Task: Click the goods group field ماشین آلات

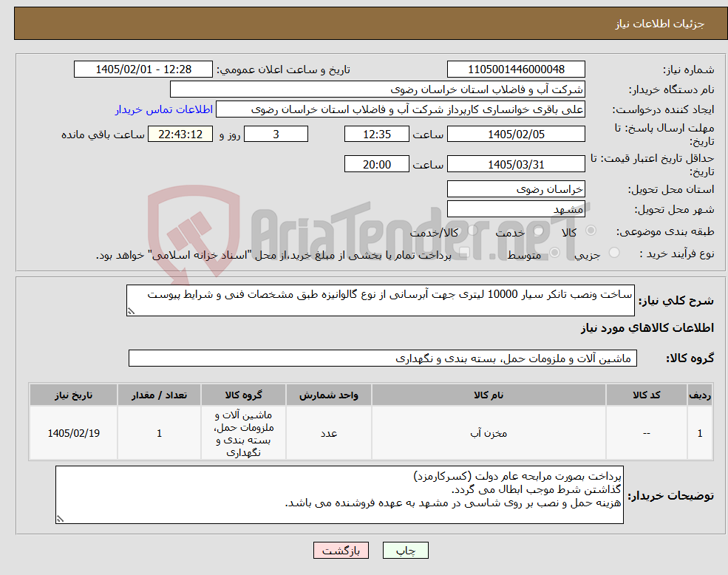Action: pos(383,358)
